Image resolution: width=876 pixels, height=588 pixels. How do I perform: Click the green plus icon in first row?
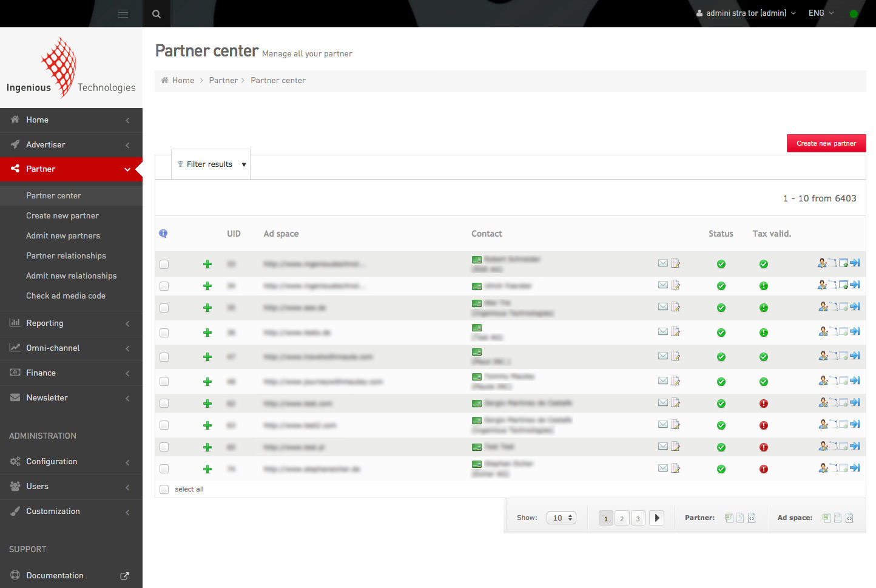click(x=207, y=264)
